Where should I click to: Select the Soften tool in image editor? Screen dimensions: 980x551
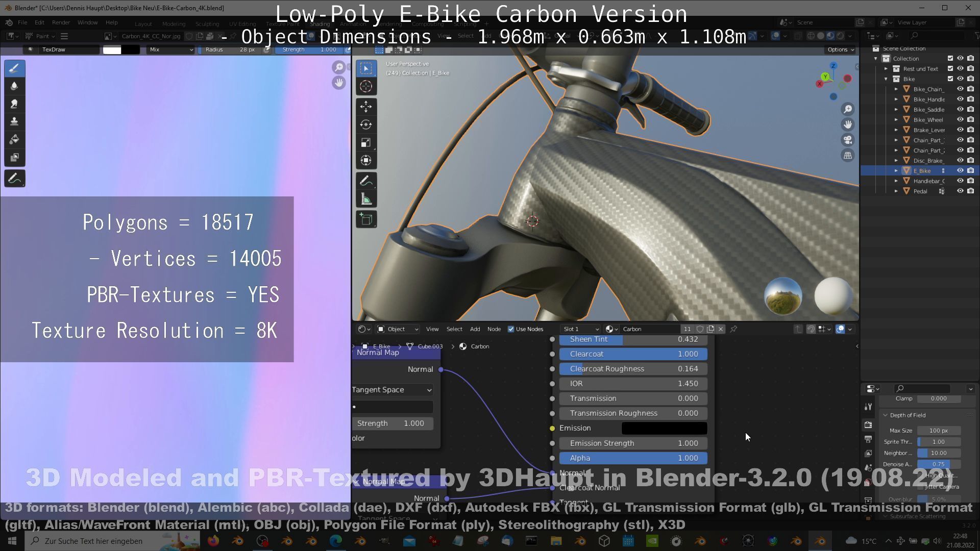(14, 86)
